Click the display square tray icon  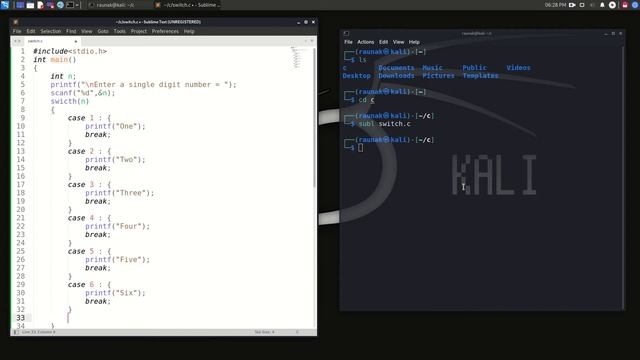pos(582,5)
